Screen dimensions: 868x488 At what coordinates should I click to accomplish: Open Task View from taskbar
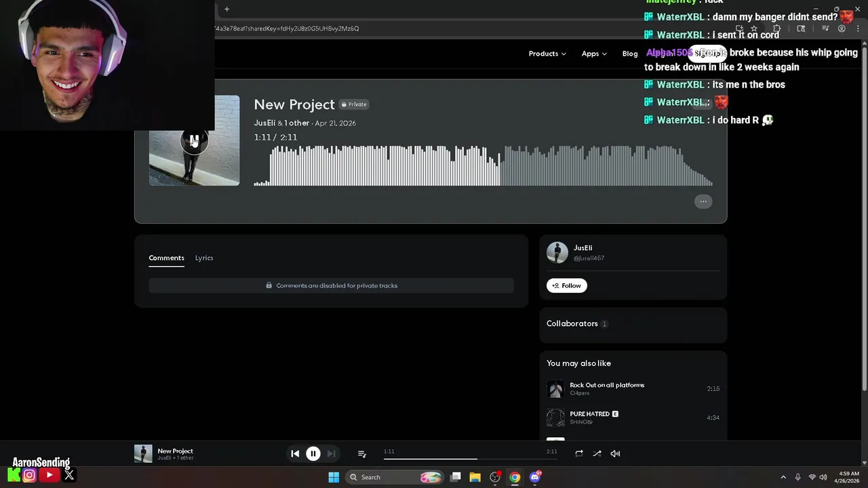click(456, 477)
